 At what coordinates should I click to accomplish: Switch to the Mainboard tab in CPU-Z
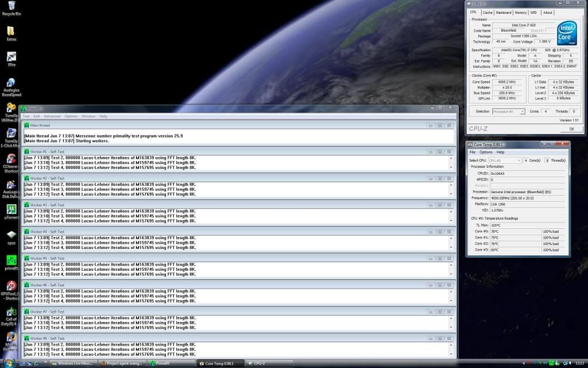coord(504,13)
